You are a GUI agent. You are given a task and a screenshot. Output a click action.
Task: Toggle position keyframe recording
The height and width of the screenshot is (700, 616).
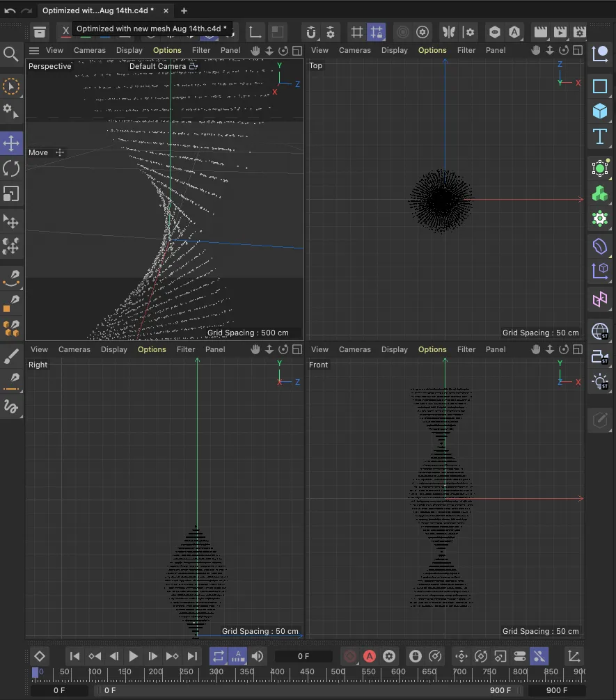click(x=461, y=656)
